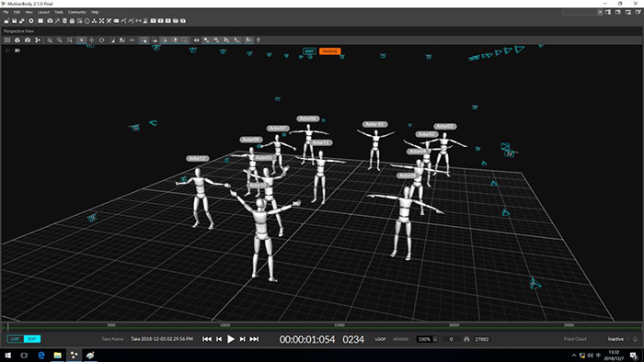Activate the rotate tool icon
Screen dimensions: 644x362
102,40
